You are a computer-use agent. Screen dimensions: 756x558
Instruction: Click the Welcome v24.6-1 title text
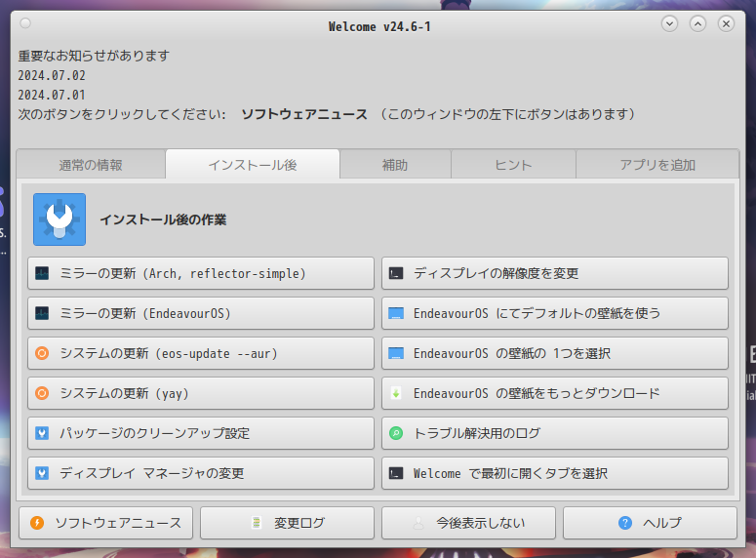coord(379,26)
